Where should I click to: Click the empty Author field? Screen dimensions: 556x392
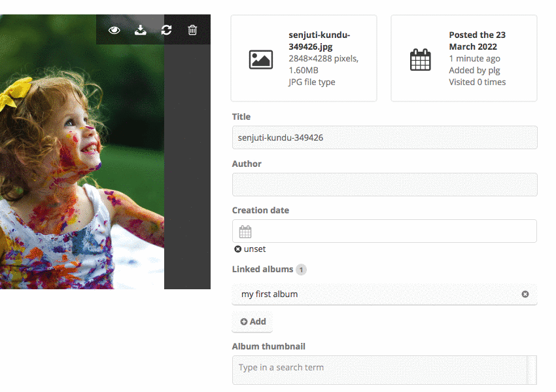385,185
